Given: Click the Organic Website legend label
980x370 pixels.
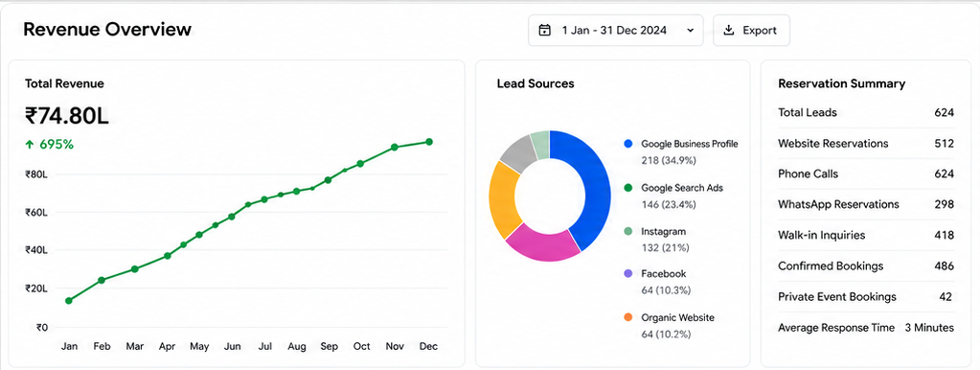Looking at the screenshot, I should [x=677, y=317].
